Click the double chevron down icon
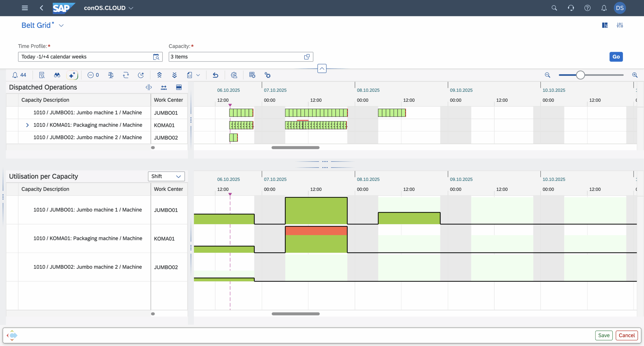 point(174,75)
